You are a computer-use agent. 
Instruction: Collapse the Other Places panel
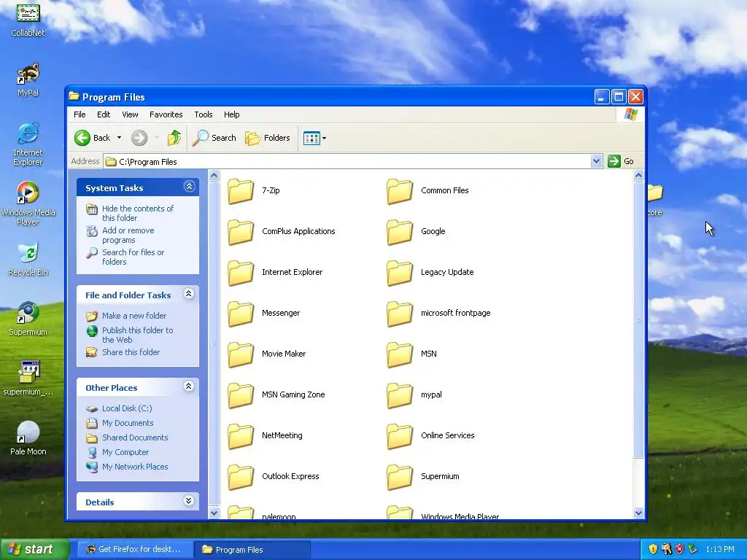[189, 386]
